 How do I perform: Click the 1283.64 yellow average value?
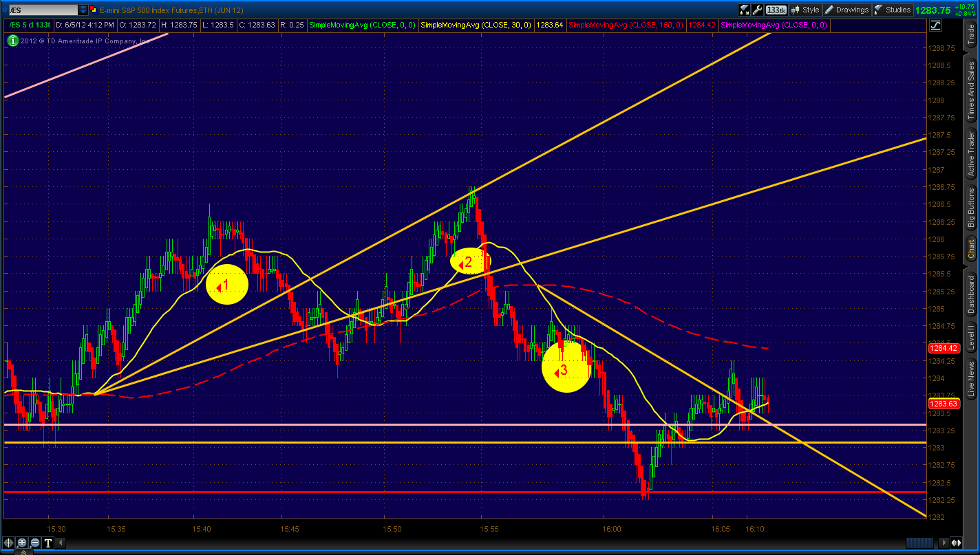[x=550, y=25]
